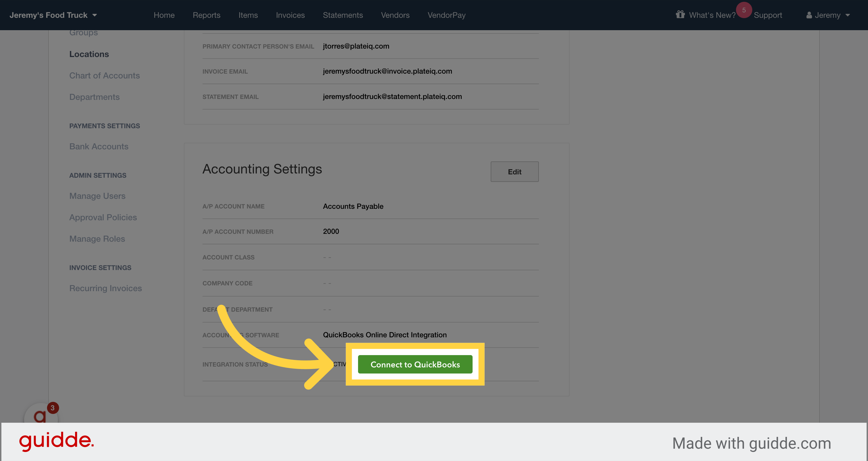The height and width of the screenshot is (461, 868).
Task: Open Chart of Accounts settings
Action: click(105, 75)
